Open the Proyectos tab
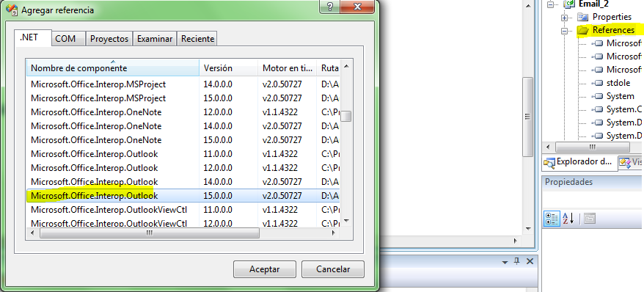This screenshot has height=292, width=644. coord(110,39)
